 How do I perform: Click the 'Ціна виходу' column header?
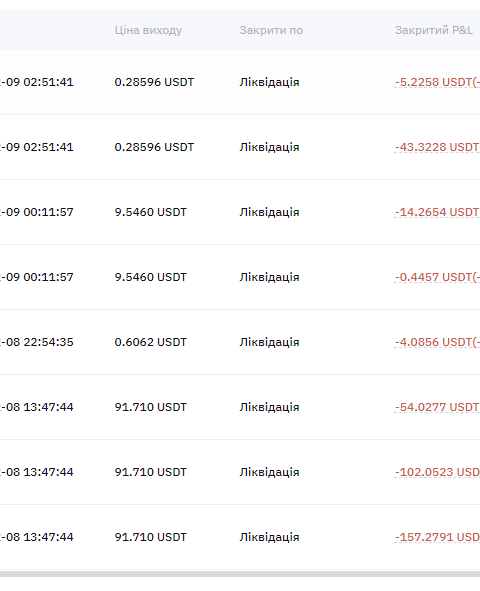coord(148,30)
